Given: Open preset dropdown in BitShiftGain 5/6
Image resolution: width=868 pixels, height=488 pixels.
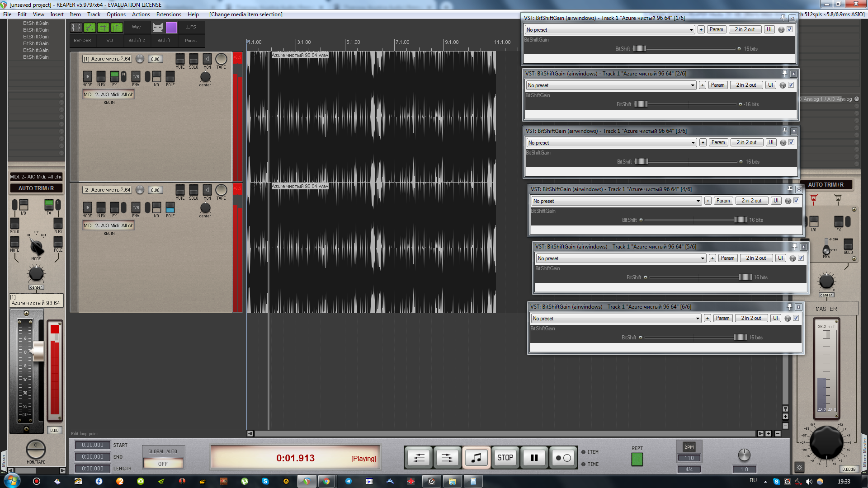Looking at the screenshot, I should [621, 258].
